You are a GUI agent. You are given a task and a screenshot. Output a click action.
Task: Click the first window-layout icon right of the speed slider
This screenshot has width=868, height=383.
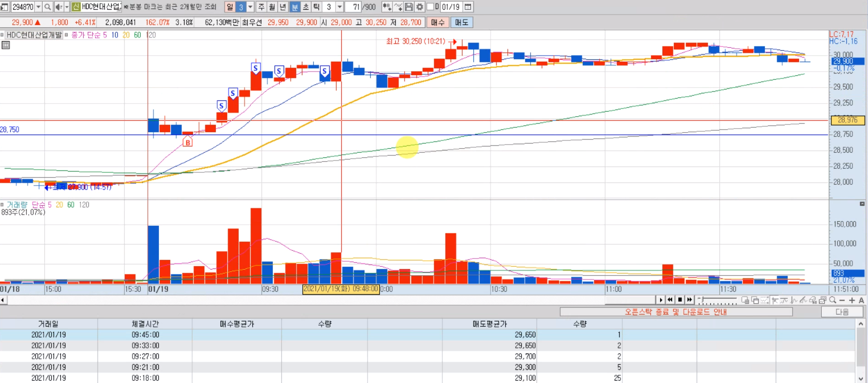click(x=745, y=300)
